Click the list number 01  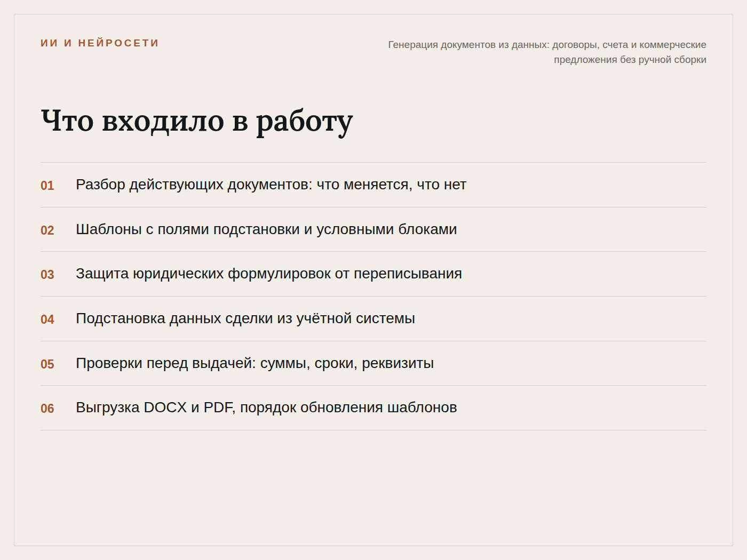[x=47, y=186]
